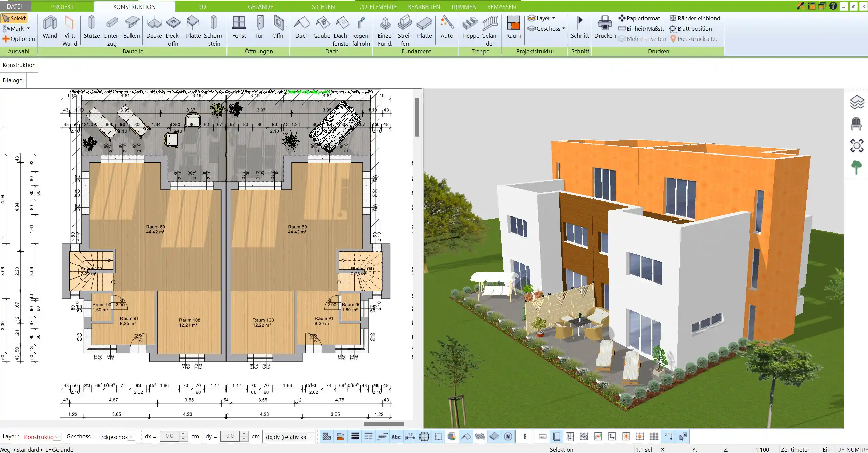Select the Einzelfundament tool
868x453 pixels.
pyautogui.click(x=385, y=31)
